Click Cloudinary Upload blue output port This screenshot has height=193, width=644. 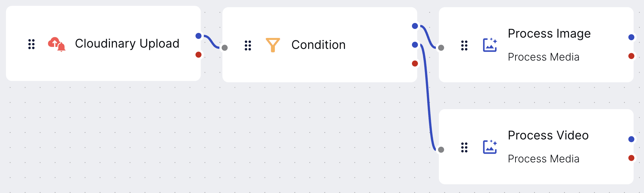(x=199, y=36)
